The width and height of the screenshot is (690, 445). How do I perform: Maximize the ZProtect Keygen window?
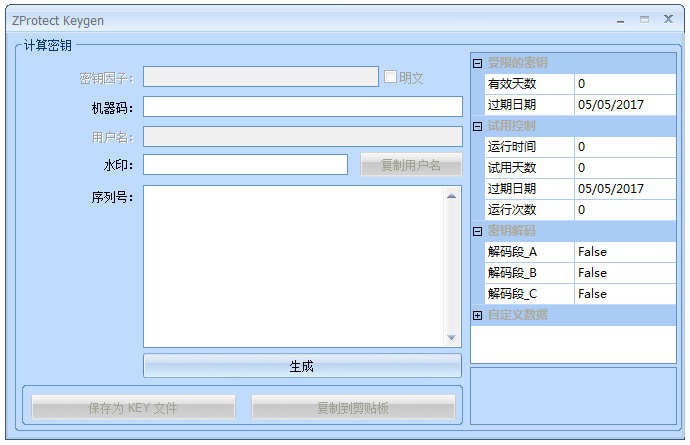tap(644, 19)
